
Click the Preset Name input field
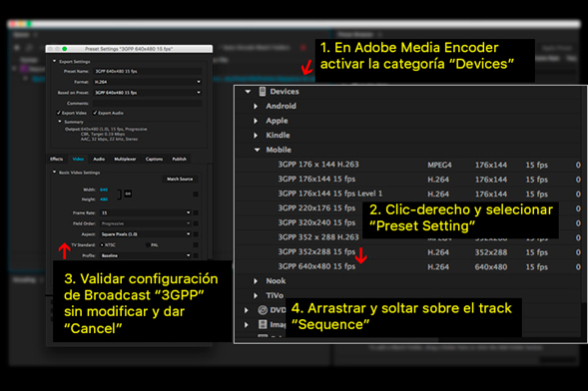coord(148,71)
